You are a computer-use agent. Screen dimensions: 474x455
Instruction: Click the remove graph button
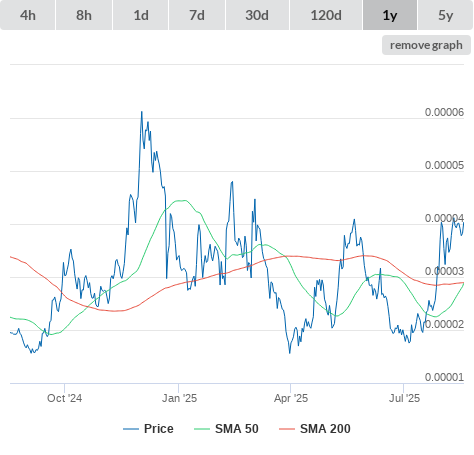(x=426, y=45)
